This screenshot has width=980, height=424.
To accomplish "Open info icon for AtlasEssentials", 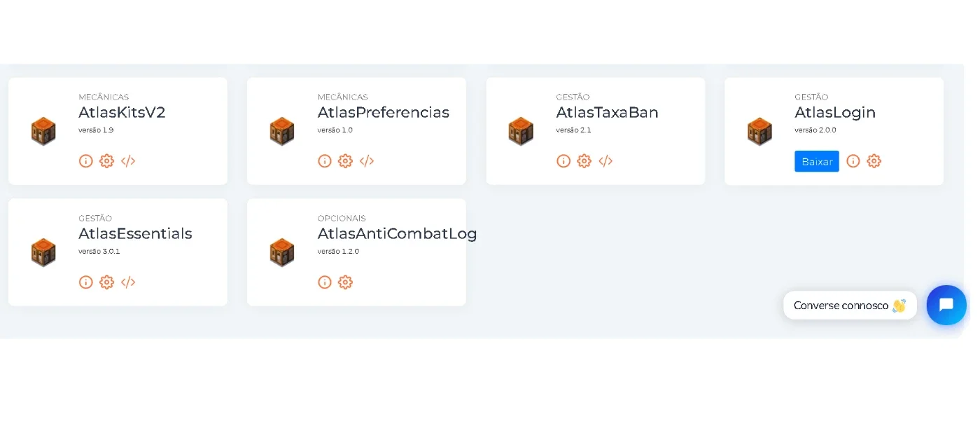I will (x=86, y=282).
